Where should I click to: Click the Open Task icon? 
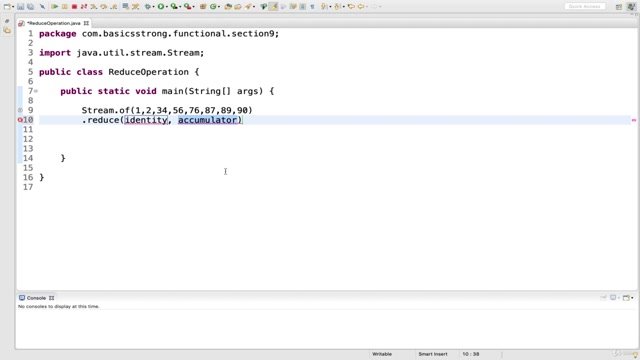pos(238,7)
